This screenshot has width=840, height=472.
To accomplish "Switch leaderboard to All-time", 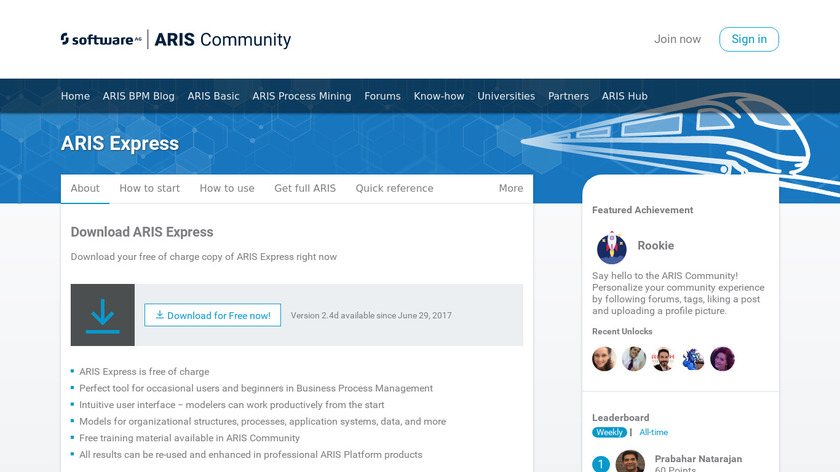I will 654,432.
